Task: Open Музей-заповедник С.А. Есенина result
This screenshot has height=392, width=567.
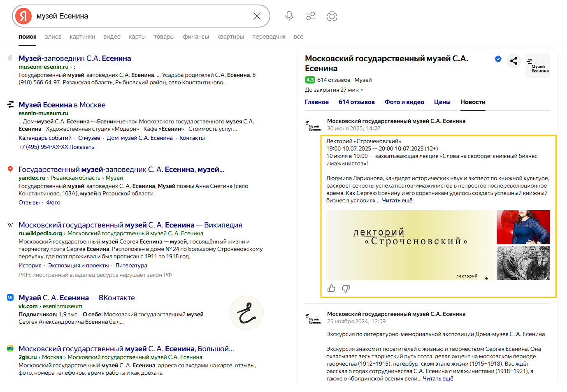Action: 74,58
